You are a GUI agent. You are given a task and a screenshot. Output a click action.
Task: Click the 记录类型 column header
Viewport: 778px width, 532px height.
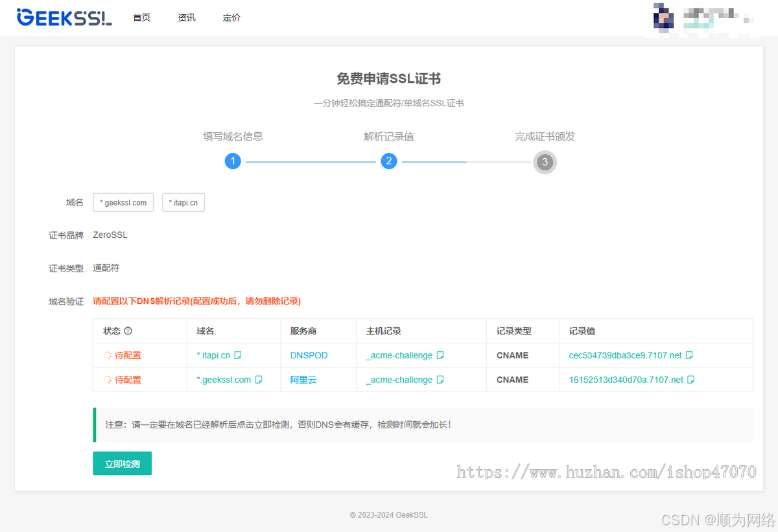tap(514, 331)
